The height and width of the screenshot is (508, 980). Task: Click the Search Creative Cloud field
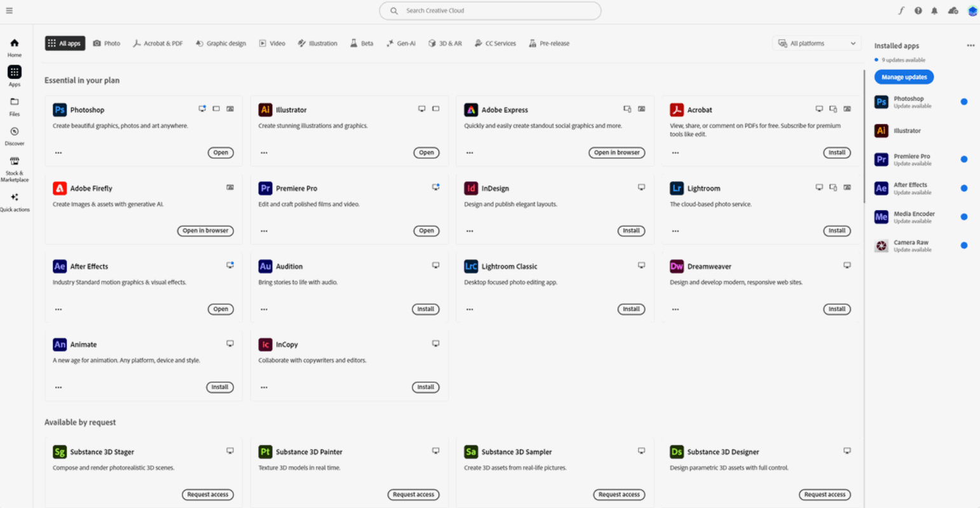click(490, 11)
